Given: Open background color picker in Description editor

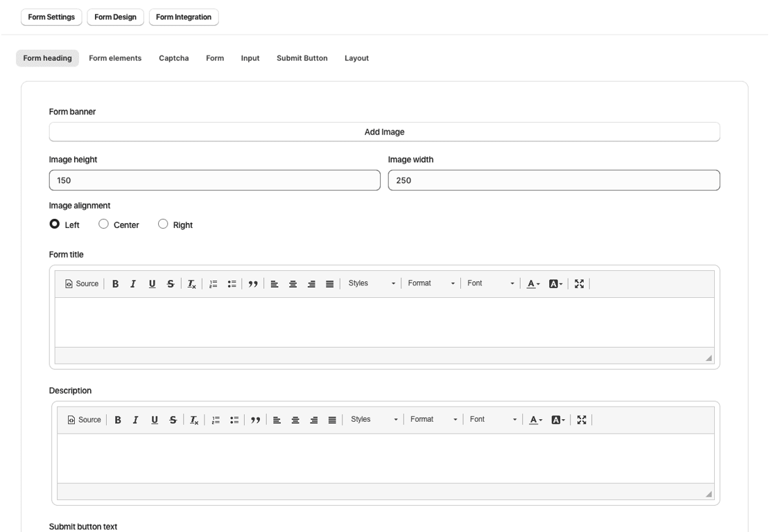Looking at the screenshot, I should click(558, 420).
